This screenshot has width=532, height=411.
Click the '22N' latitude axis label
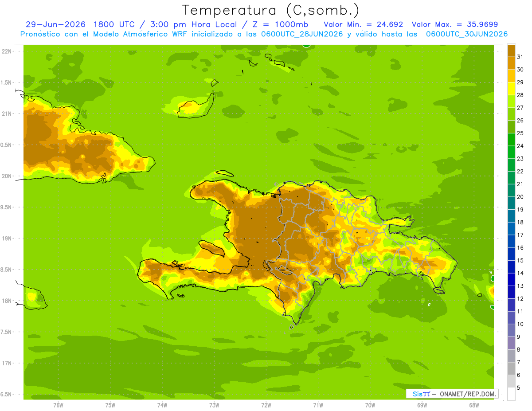point(7,51)
